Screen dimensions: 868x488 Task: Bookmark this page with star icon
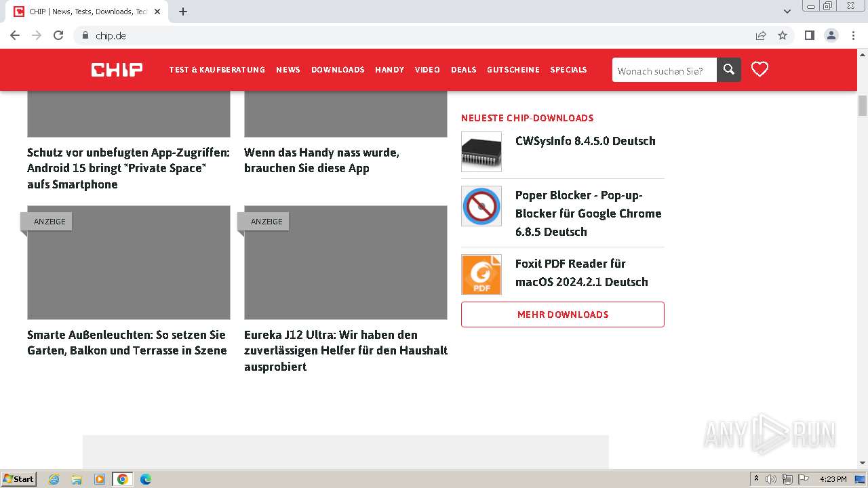783,35
